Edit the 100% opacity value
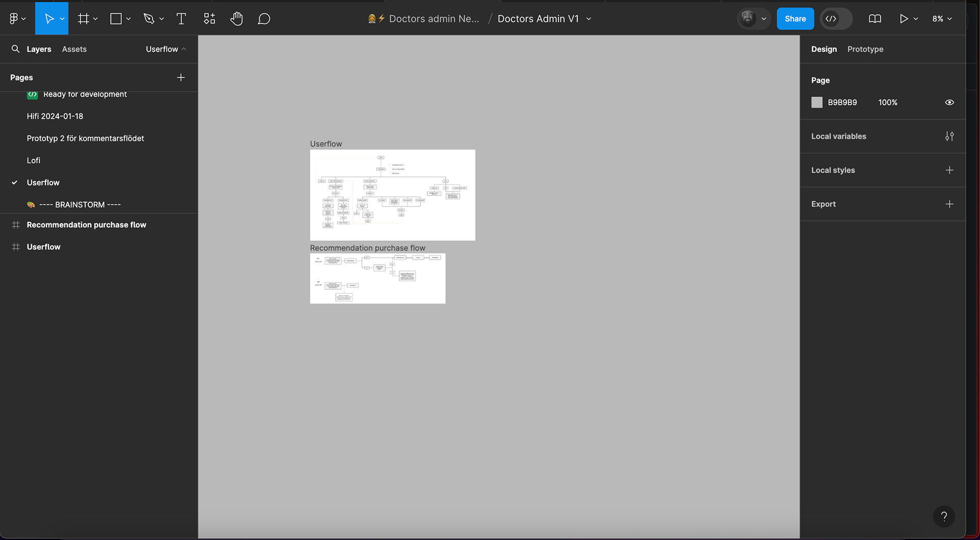The height and width of the screenshot is (540, 980). pos(888,102)
